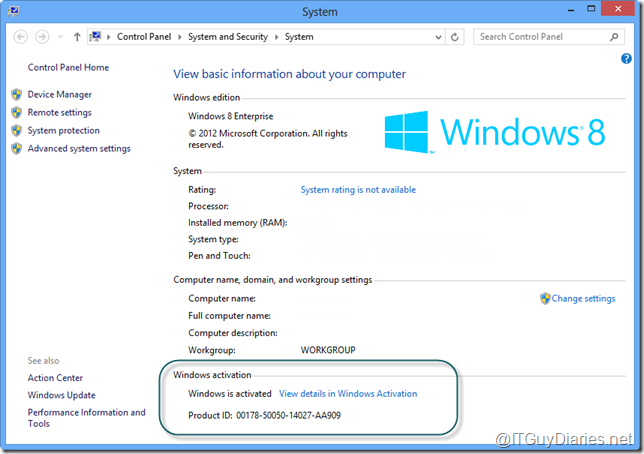The image size is (644, 454).
Task: Open Advanced system settings link
Action: (79, 148)
